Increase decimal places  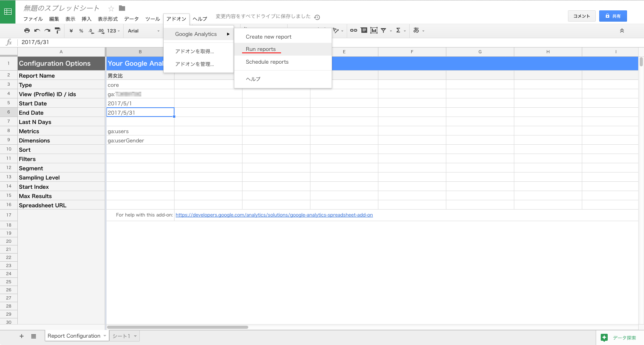tap(101, 31)
